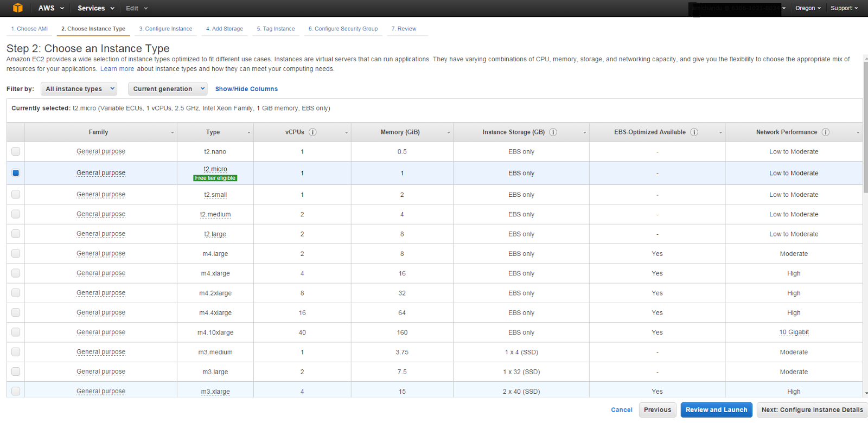Image resolution: width=868 pixels, height=423 pixels.
Task: Open the 4. Add Storage tab
Action: tap(225, 29)
